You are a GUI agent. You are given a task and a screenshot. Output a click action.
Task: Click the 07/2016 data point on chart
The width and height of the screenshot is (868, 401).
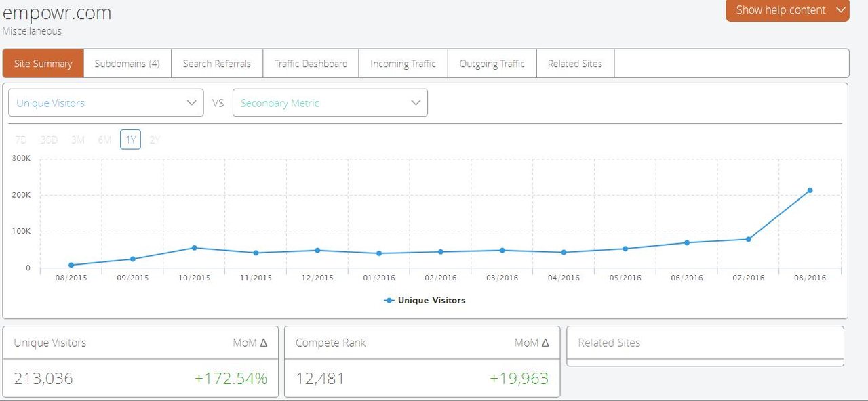(x=749, y=239)
